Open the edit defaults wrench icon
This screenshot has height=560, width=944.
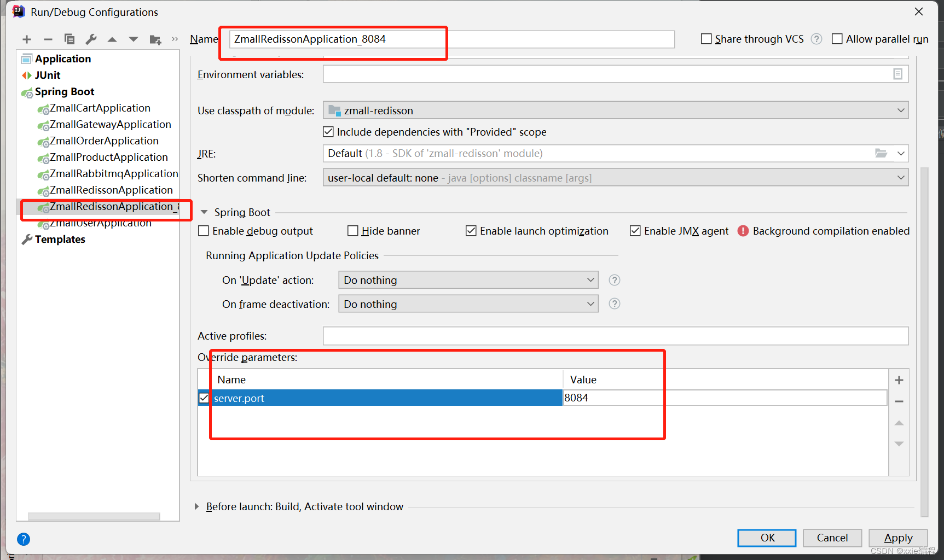point(91,39)
